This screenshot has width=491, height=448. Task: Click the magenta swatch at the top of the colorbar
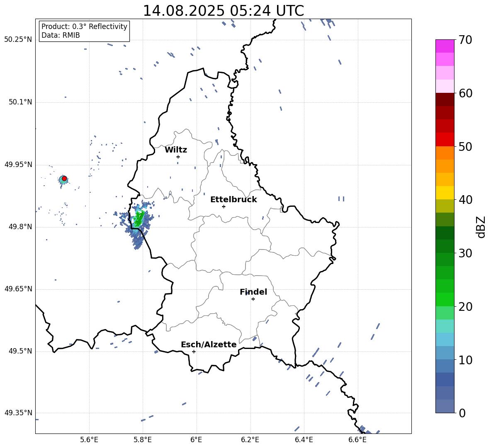[x=445, y=46]
